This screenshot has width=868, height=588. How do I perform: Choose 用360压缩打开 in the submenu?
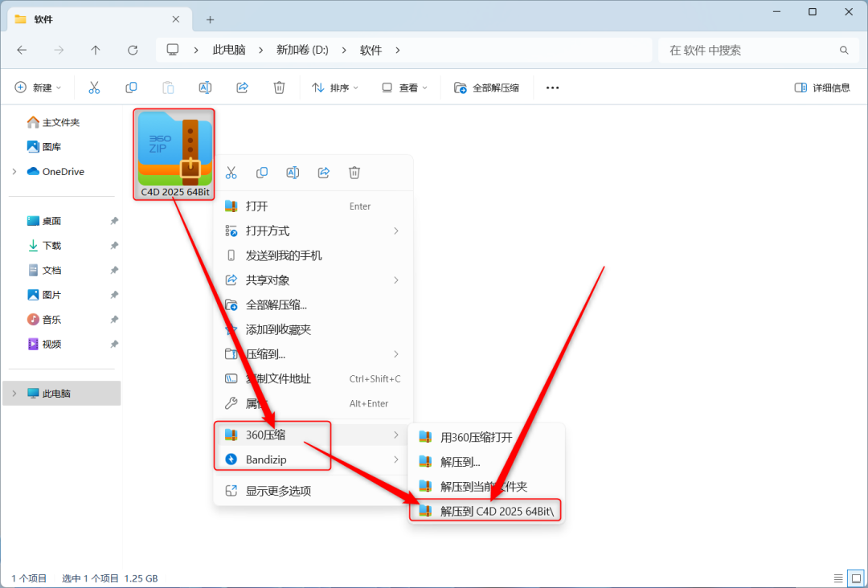486,437
